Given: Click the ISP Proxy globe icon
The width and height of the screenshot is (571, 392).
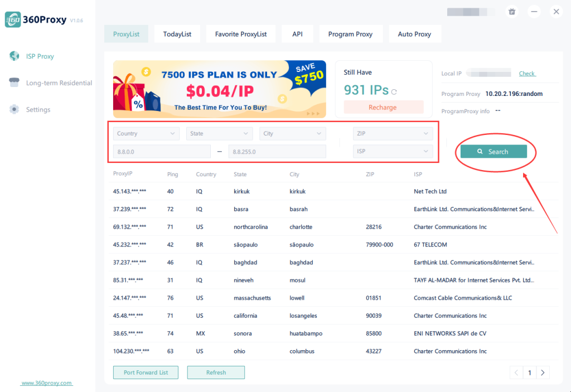Looking at the screenshot, I should [x=14, y=56].
